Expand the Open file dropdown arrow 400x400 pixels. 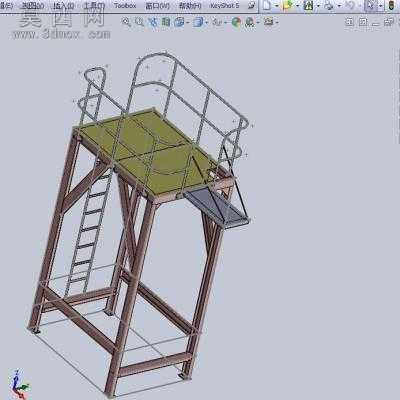tap(297, 6)
